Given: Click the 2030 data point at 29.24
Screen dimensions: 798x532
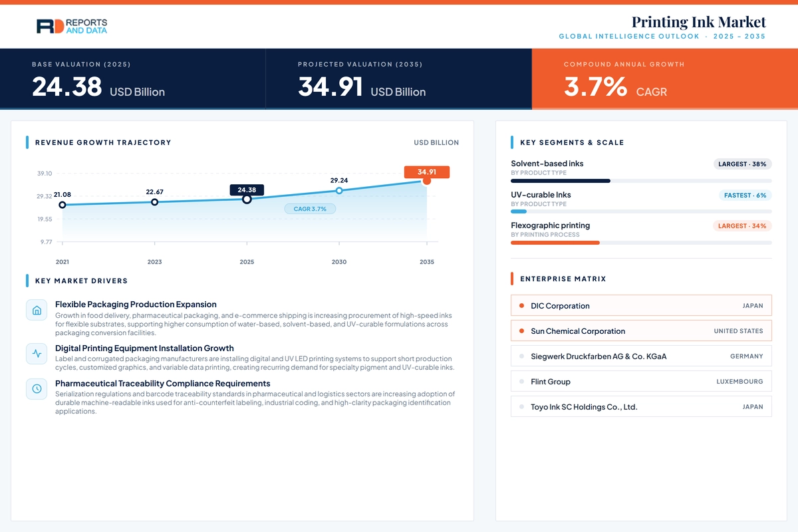Looking at the screenshot, I should pyautogui.click(x=339, y=190).
